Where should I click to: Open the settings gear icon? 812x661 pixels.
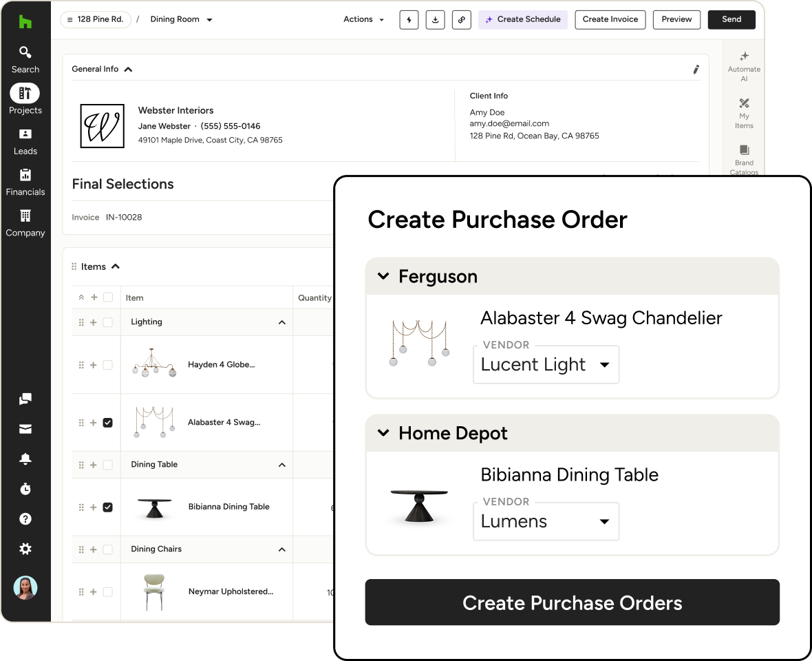25,549
